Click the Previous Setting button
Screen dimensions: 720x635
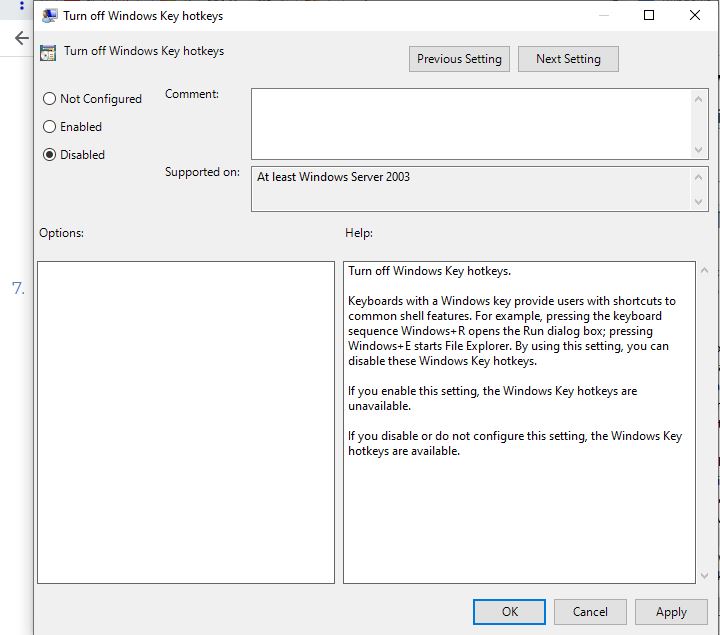459,59
